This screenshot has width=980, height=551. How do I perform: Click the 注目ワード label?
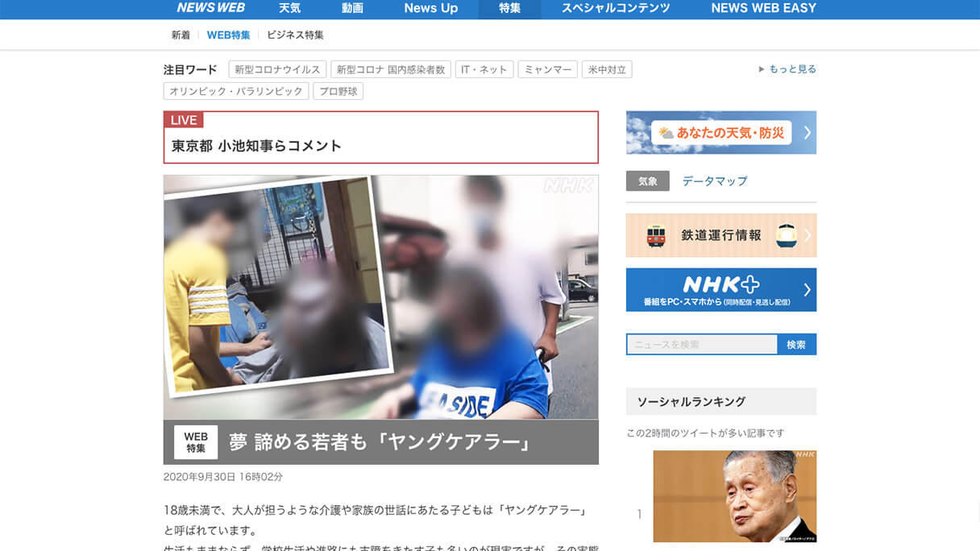pyautogui.click(x=190, y=69)
